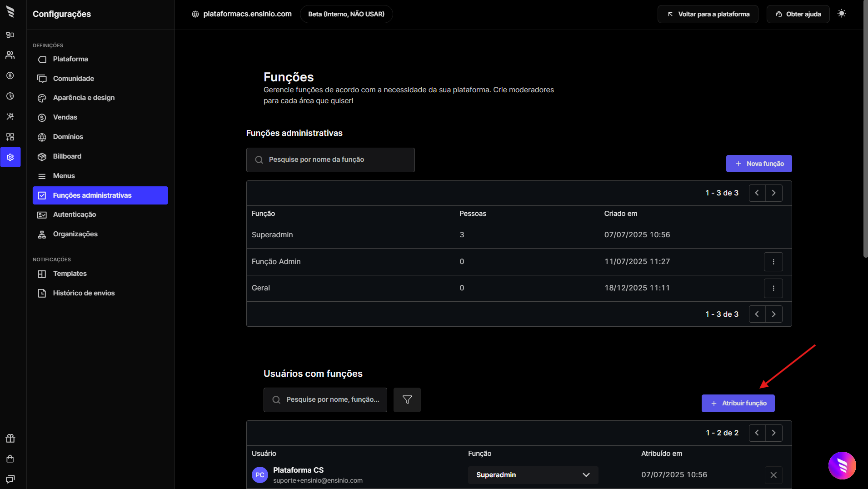Select Autenticação in the sidebar
The height and width of the screenshot is (489, 868).
pos(75,215)
